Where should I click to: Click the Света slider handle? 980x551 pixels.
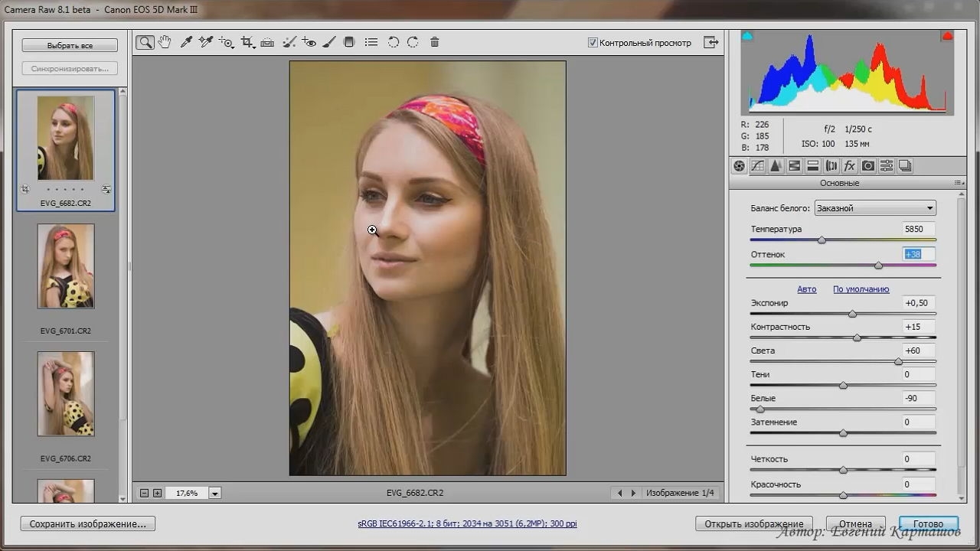click(x=898, y=361)
